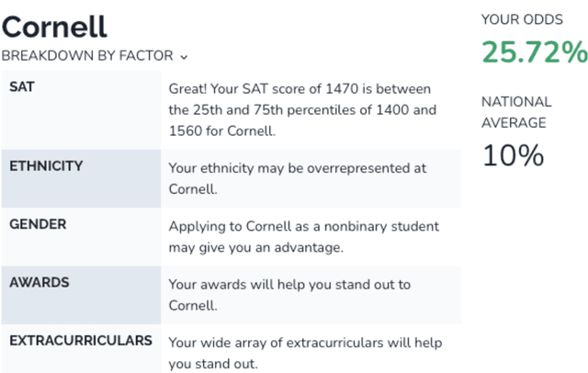
Task: Select the SAT factor row label
Action: [x=22, y=87]
